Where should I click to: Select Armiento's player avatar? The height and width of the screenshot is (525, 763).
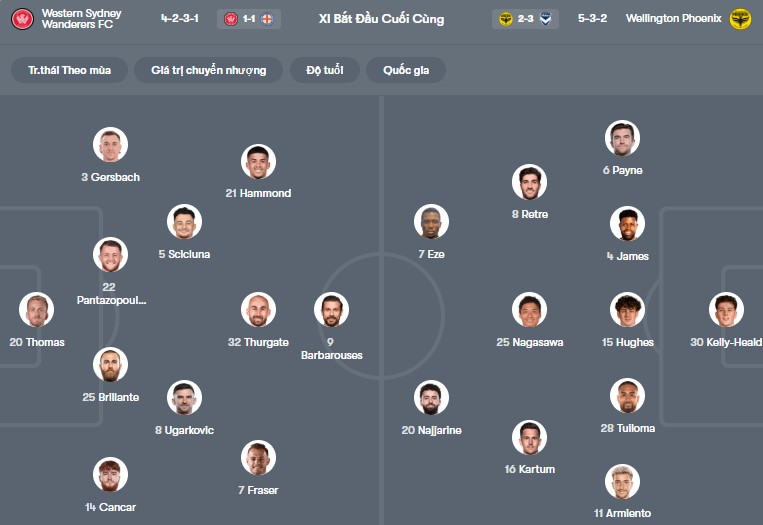tap(622, 481)
